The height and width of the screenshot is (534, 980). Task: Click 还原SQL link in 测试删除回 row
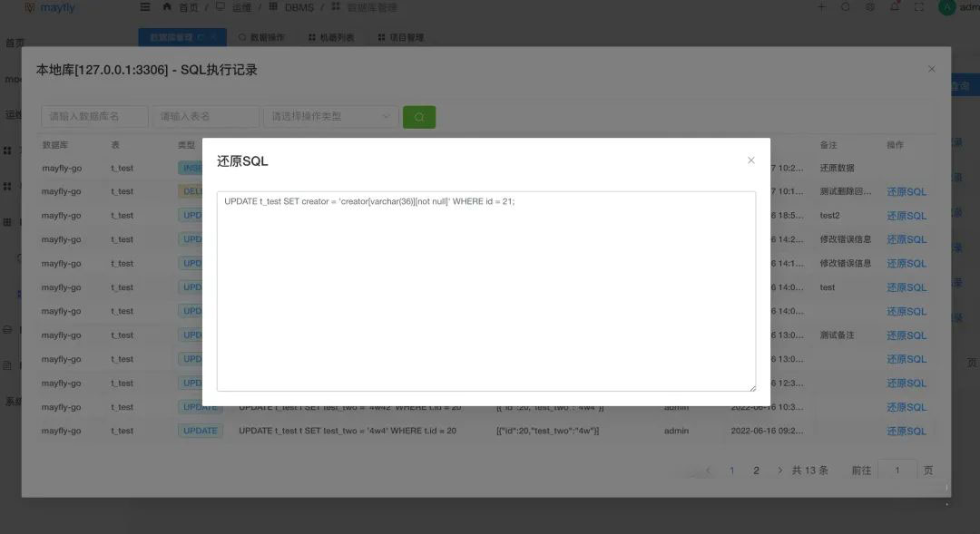906,191
